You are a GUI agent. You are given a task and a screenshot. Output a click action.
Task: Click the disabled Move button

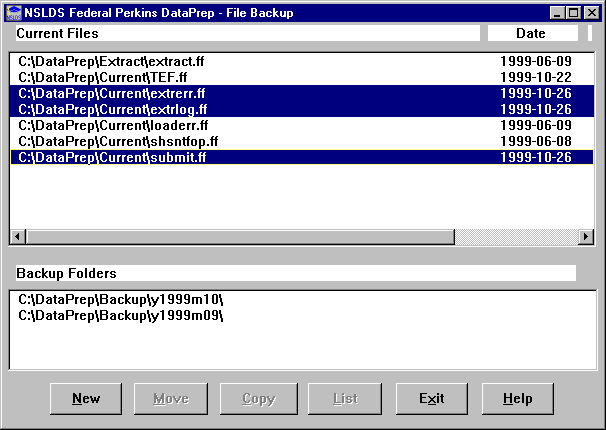(171, 399)
